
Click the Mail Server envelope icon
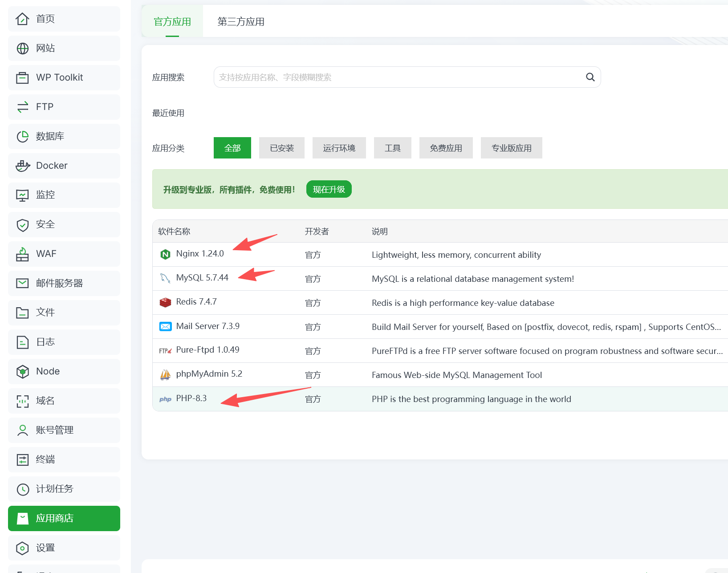[165, 326]
